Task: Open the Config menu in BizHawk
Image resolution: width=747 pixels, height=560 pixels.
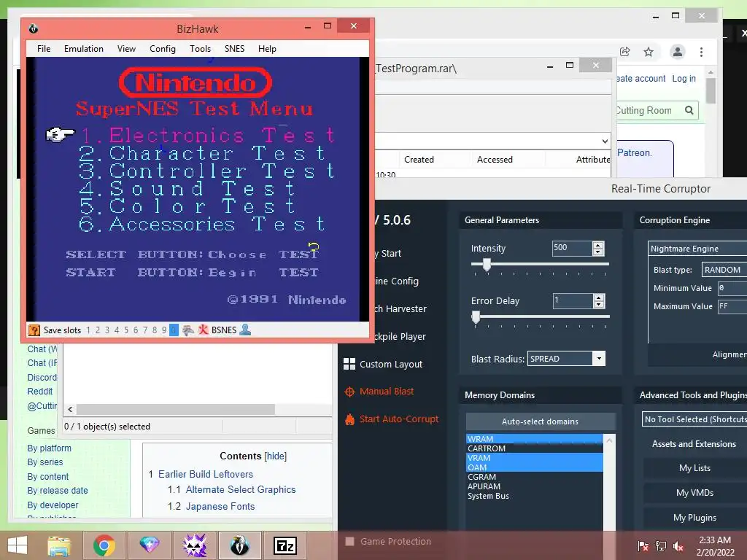Action: (x=163, y=49)
